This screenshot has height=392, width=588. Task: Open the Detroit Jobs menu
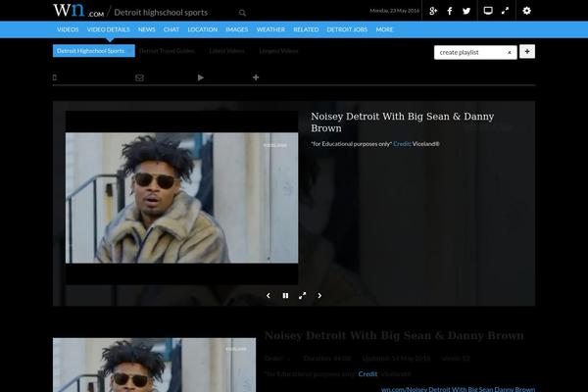tap(347, 29)
